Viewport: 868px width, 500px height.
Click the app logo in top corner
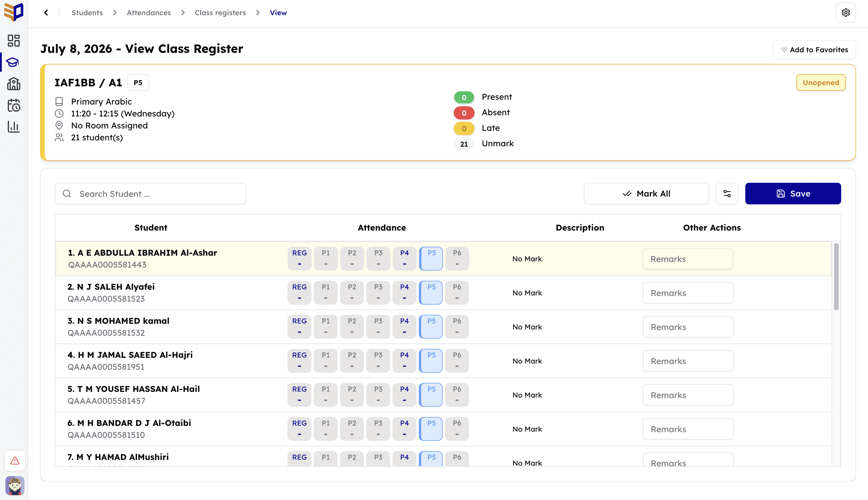coord(14,12)
